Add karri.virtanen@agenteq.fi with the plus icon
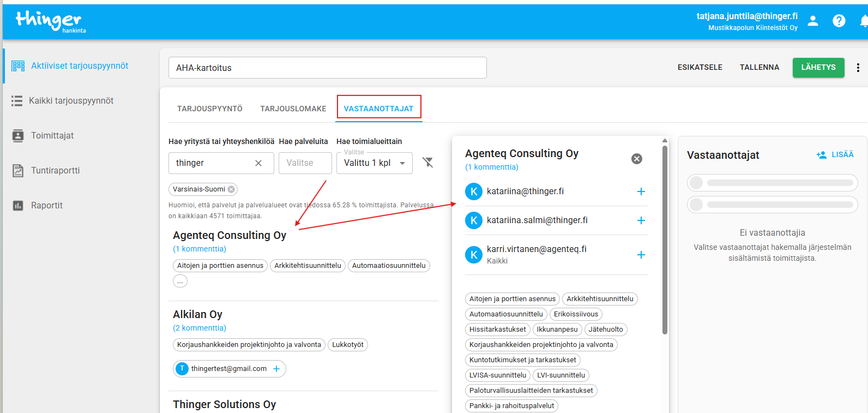The width and height of the screenshot is (868, 413). [x=641, y=255]
